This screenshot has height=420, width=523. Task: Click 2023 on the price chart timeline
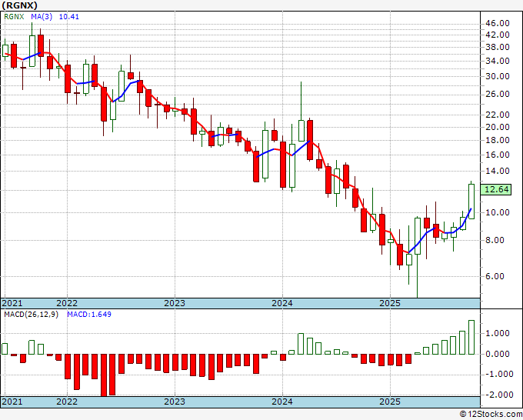175,303
